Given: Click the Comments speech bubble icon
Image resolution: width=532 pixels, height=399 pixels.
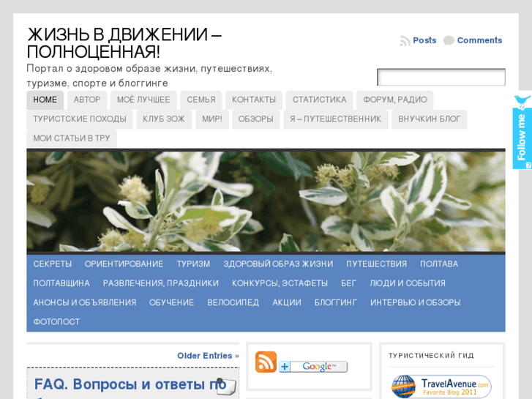Looking at the screenshot, I should [449, 40].
